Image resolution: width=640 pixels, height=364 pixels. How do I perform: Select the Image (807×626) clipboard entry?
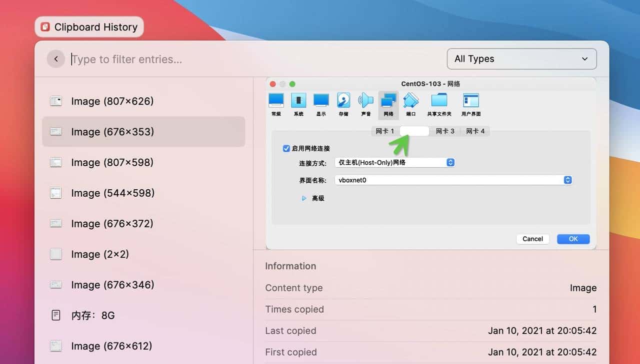pos(112,101)
